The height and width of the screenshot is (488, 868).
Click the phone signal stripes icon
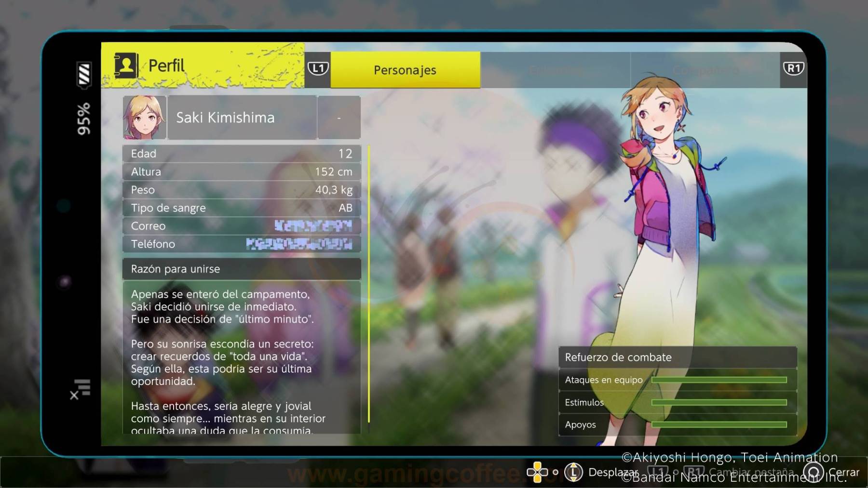coord(84,75)
